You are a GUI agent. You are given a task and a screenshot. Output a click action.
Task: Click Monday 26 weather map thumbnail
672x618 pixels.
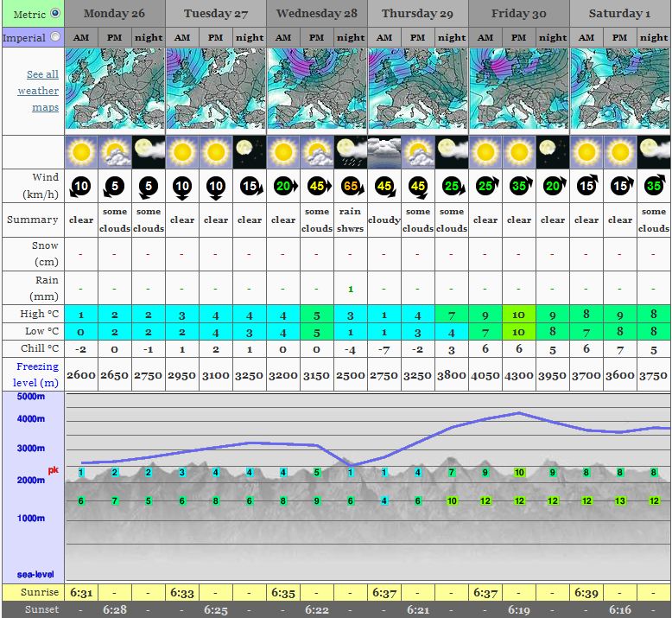pos(114,89)
